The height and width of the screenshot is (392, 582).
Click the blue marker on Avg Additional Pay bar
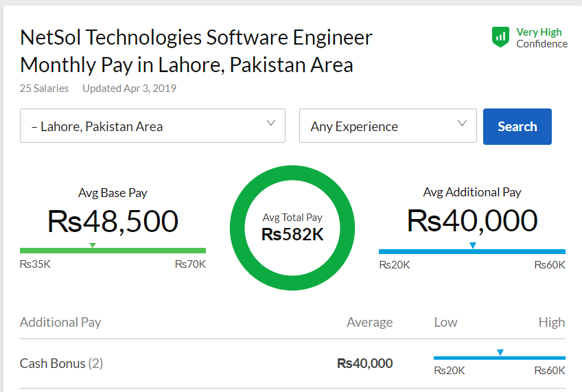click(472, 245)
